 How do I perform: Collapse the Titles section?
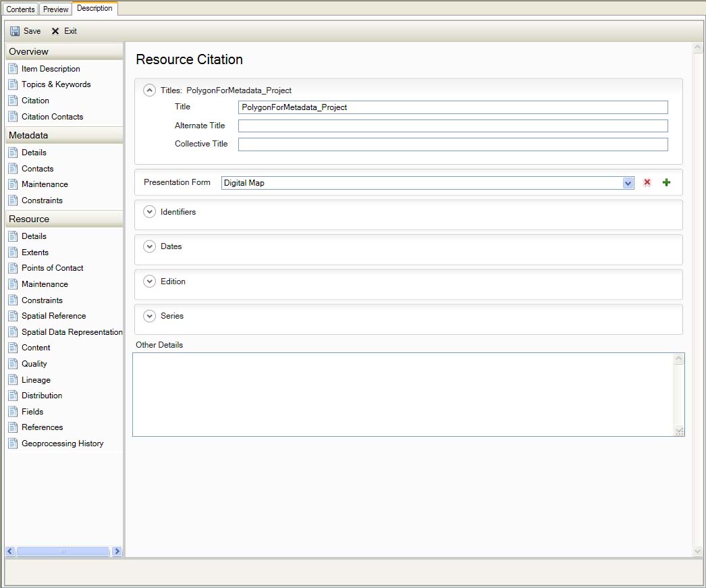tap(150, 90)
